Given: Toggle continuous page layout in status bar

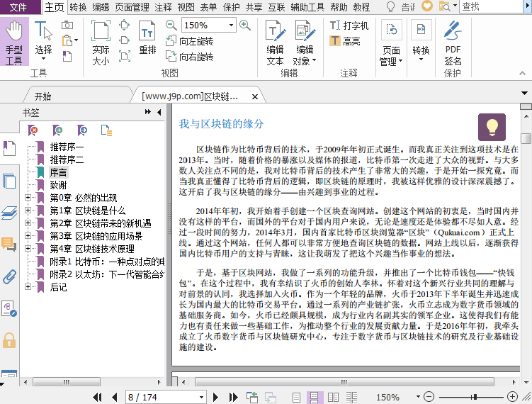Looking at the screenshot, I should click(x=315, y=398).
